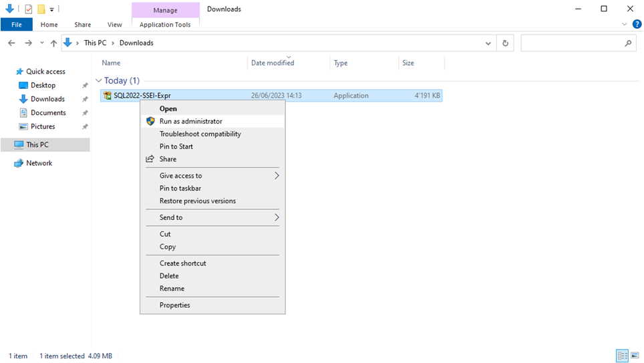Click the Quick access star icon

pyautogui.click(x=19, y=72)
